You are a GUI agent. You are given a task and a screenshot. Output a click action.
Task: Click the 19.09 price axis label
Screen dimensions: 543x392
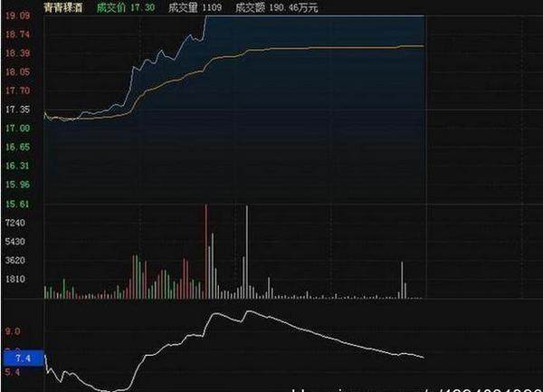[18, 16]
